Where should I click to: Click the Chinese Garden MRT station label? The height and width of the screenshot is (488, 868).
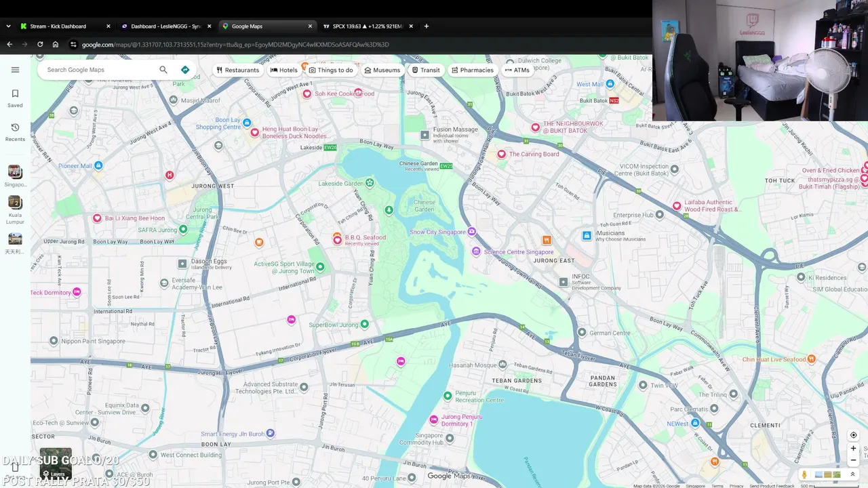419,163
